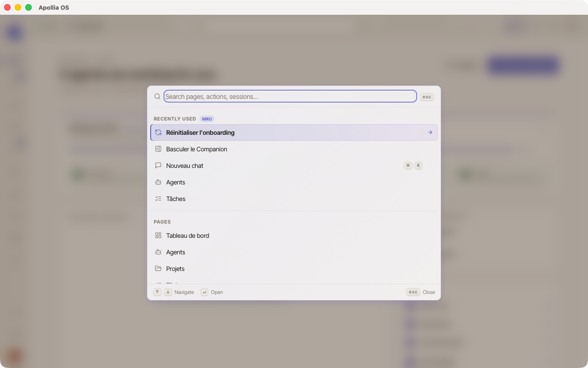Open Tâches from the recently used list
Viewport: 588px width, 368px height.
294,199
